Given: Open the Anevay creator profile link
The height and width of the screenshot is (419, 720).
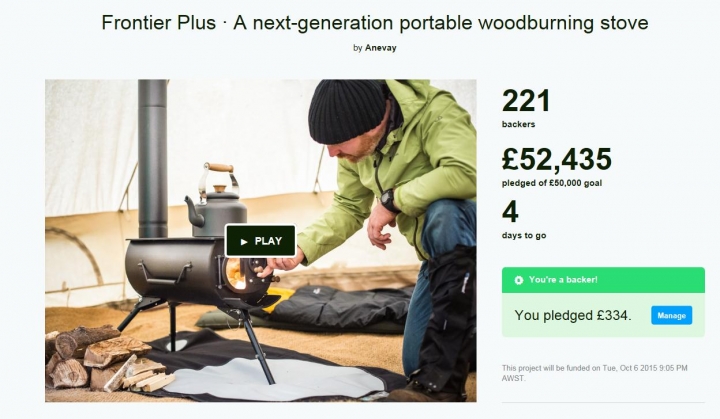Looking at the screenshot, I should tap(381, 48).
